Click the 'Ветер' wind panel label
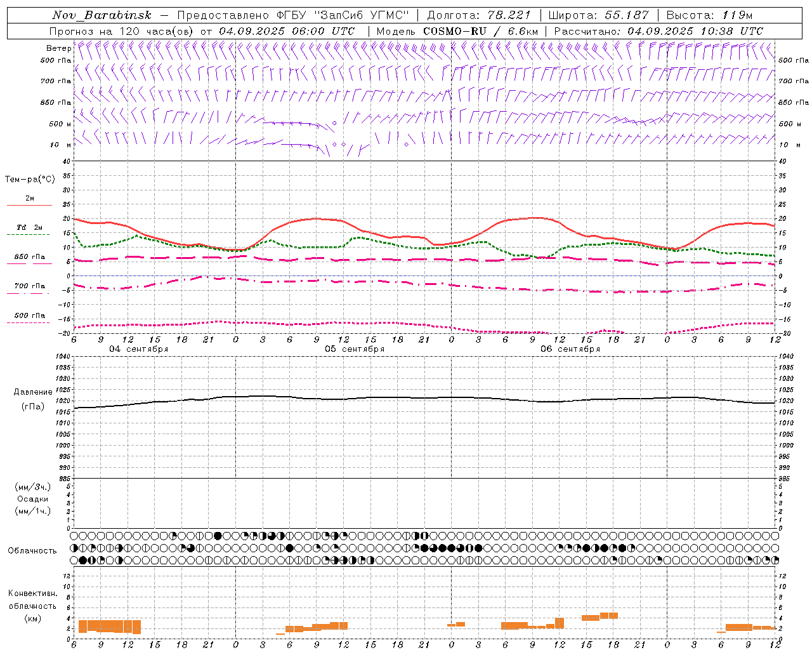Image resolution: width=812 pixels, height=650 pixels. click(x=58, y=48)
